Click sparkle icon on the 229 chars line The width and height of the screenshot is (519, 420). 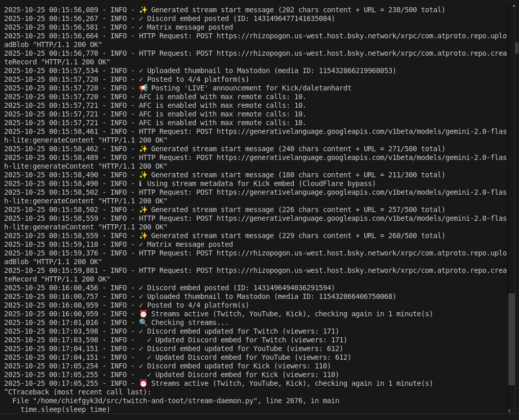[x=143, y=236]
